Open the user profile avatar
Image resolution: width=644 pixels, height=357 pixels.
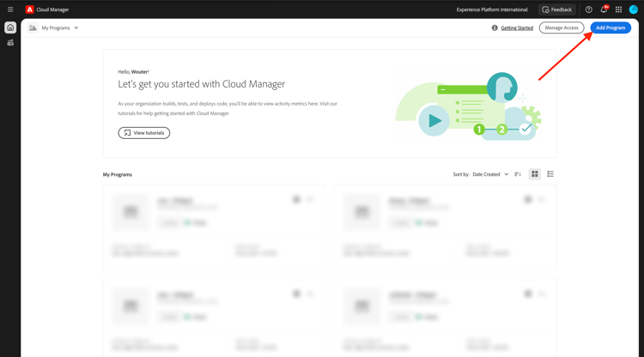[634, 9]
